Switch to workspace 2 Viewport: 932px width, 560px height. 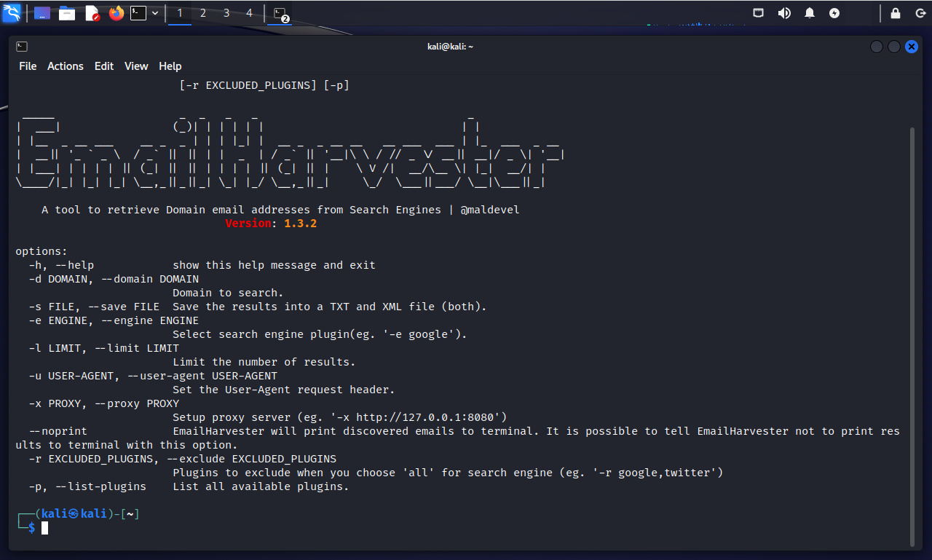click(203, 13)
